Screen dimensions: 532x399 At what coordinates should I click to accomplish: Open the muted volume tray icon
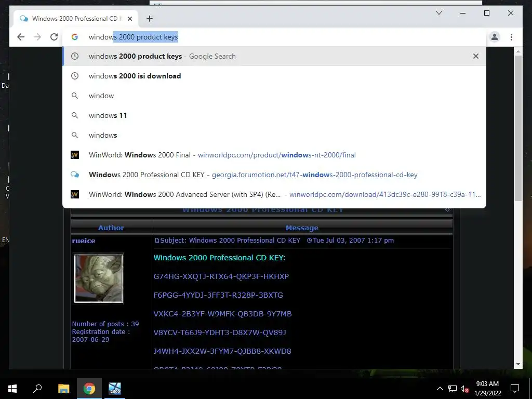(464, 389)
